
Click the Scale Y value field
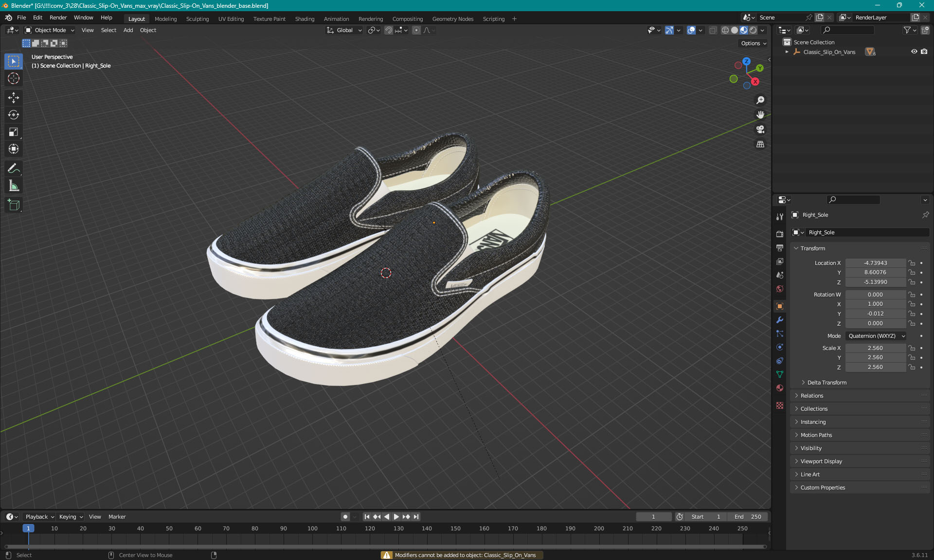click(x=875, y=357)
